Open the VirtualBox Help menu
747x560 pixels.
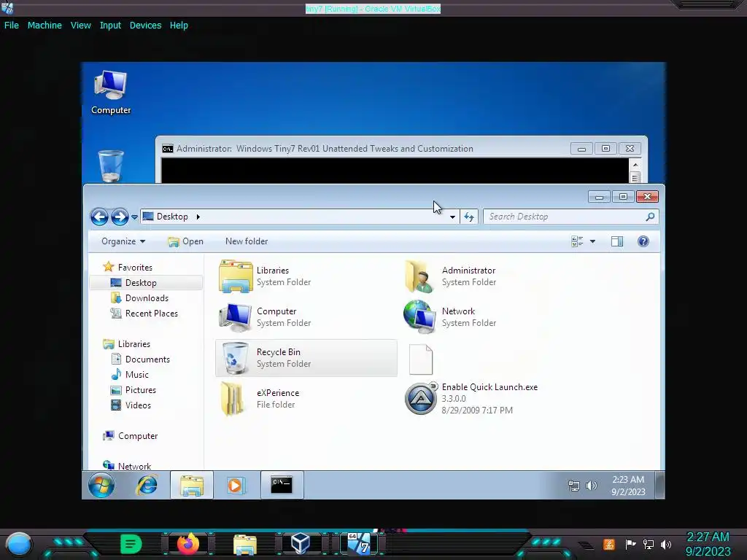[179, 26]
